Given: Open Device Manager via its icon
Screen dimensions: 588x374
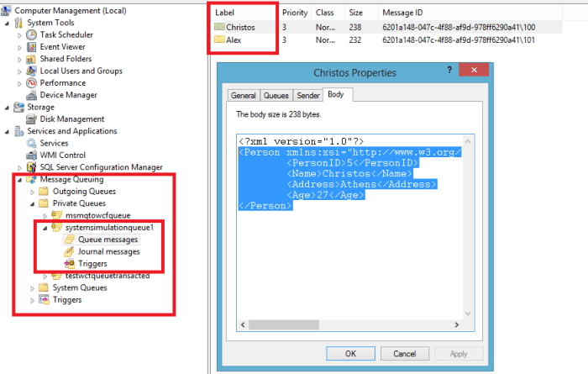Looking at the screenshot, I should point(32,95).
